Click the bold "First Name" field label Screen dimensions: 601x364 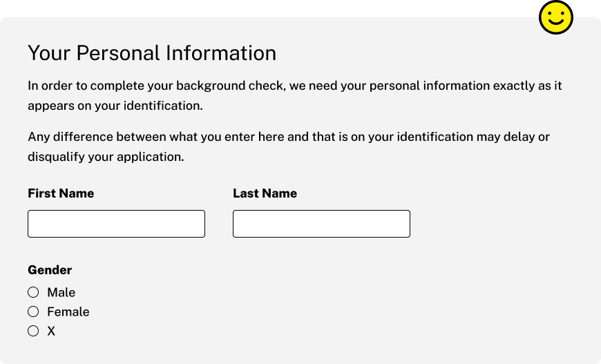pos(61,193)
